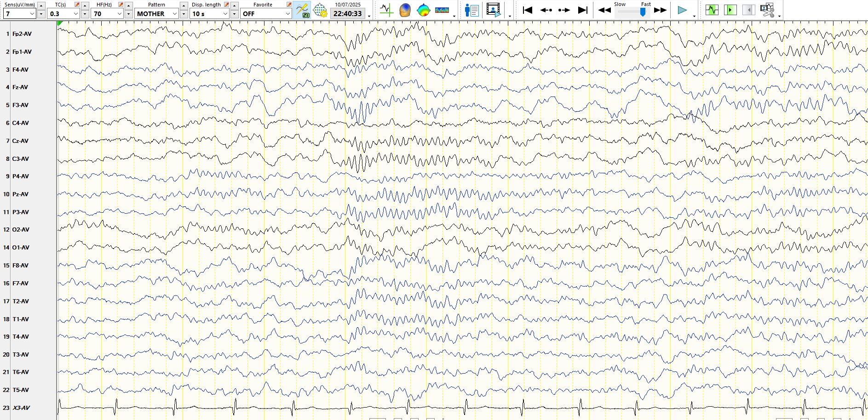Select the Fp2-AV channel label
Viewport: 868px width, 420px height.
[22, 34]
